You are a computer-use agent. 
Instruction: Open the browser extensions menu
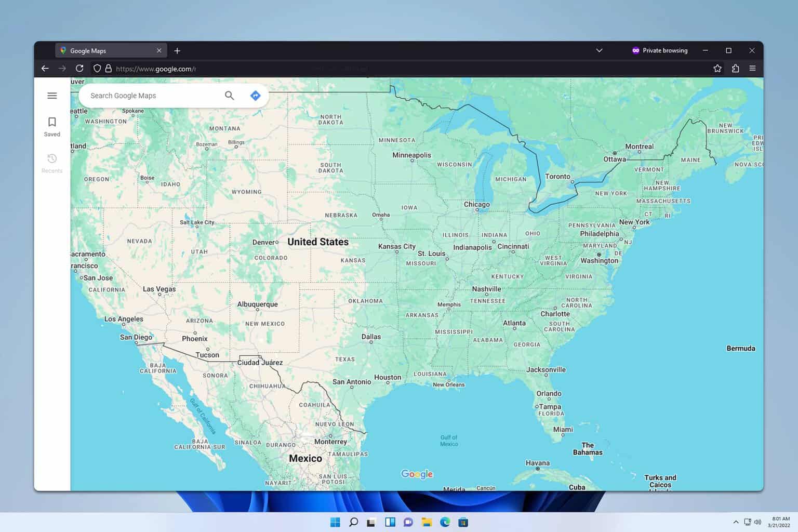(735, 68)
